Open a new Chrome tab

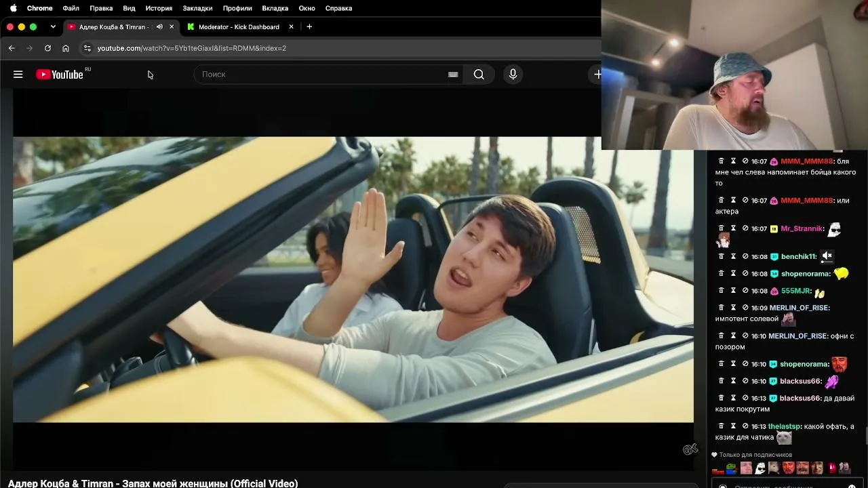(x=309, y=26)
